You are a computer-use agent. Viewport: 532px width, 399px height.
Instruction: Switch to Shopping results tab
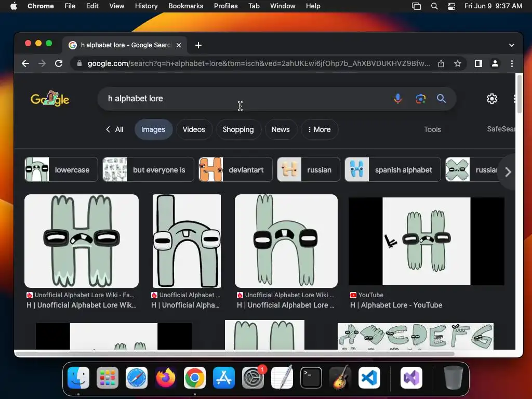coord(238,129)
